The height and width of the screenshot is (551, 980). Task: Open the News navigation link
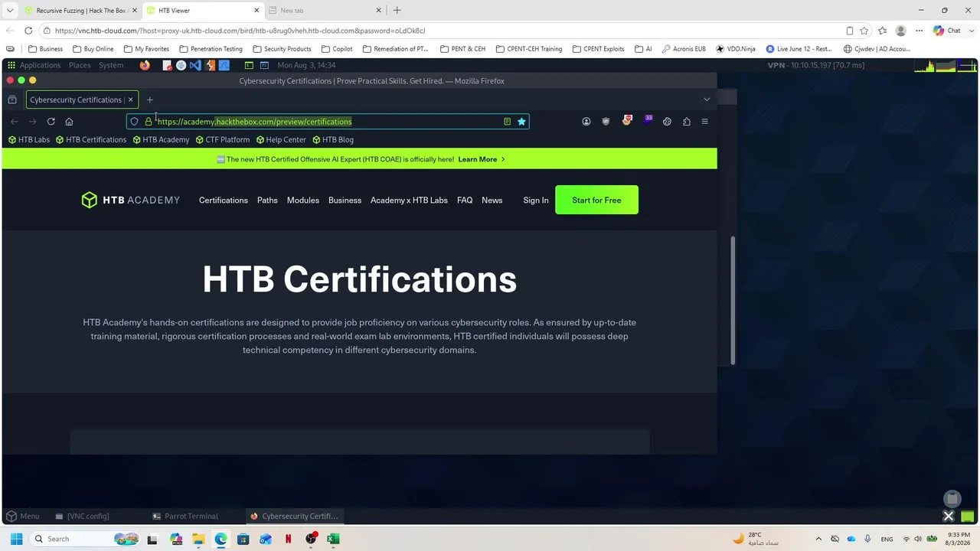pyautogui.click(x=492, y=201)
